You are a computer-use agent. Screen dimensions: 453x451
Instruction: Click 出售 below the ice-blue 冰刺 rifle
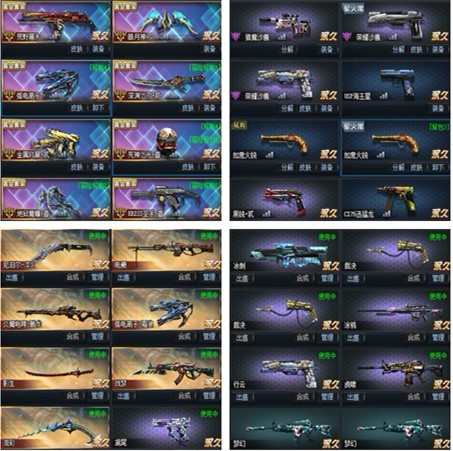tap(242, 278)
